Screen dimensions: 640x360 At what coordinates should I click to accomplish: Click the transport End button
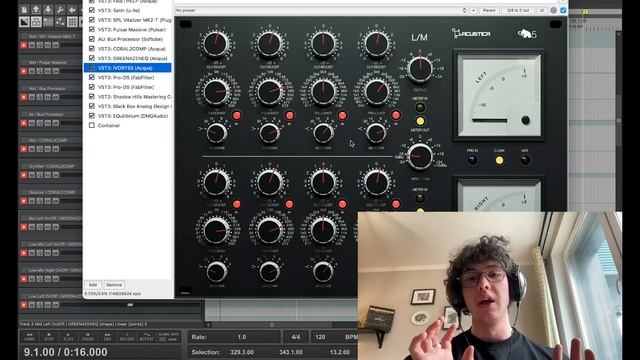coord(107,337)
